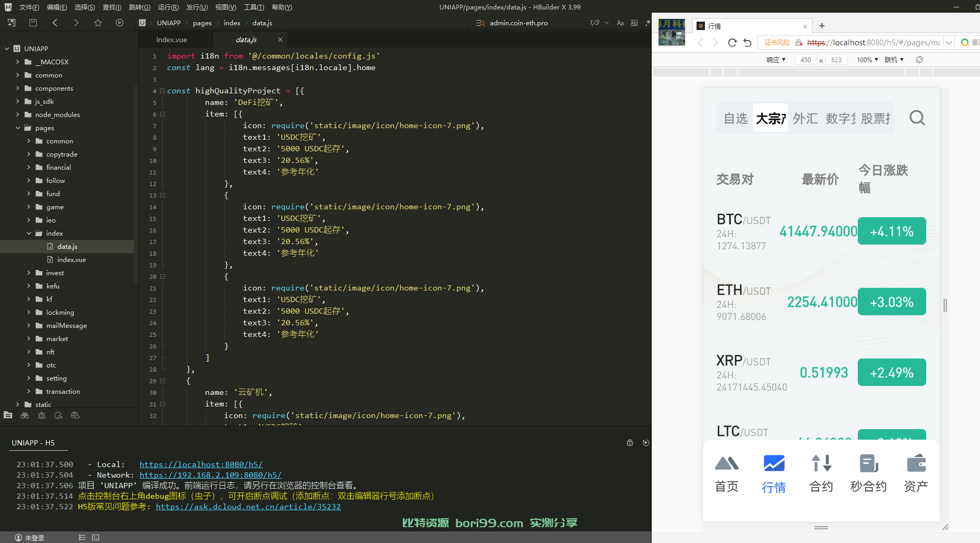Click the outline list icon in status bar
This screenshot has height=543, width=980.
[82, 538]
